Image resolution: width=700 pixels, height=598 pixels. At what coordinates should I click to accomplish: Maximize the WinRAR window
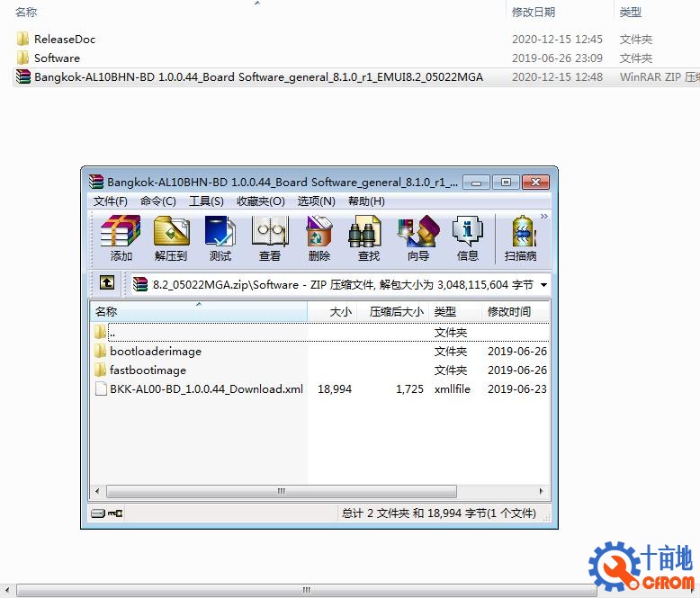506,183
